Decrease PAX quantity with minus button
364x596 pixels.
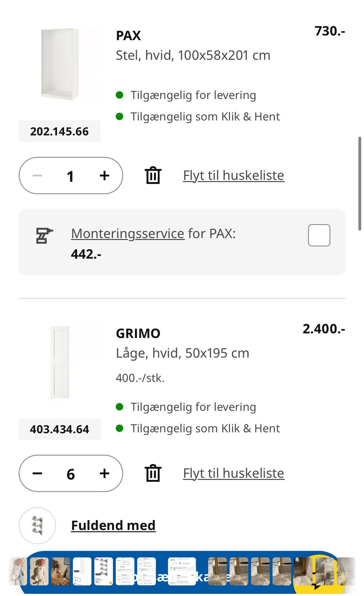38,176
